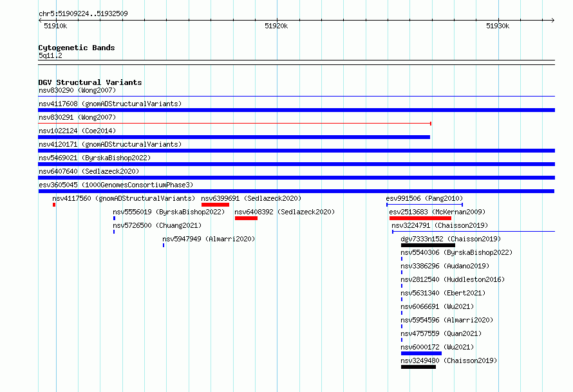
Task: Click the thin blue line of nsv830290
Action: click(296, 97)
